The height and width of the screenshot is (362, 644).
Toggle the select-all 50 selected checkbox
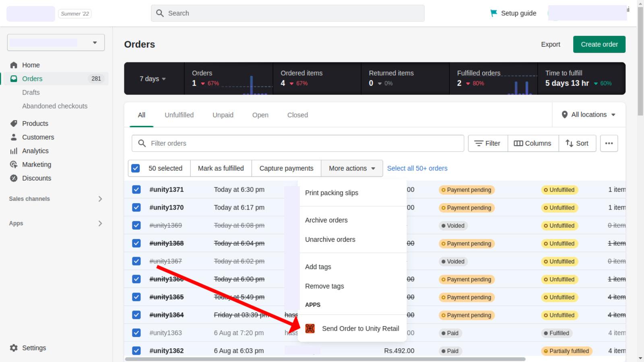point(136,168)
